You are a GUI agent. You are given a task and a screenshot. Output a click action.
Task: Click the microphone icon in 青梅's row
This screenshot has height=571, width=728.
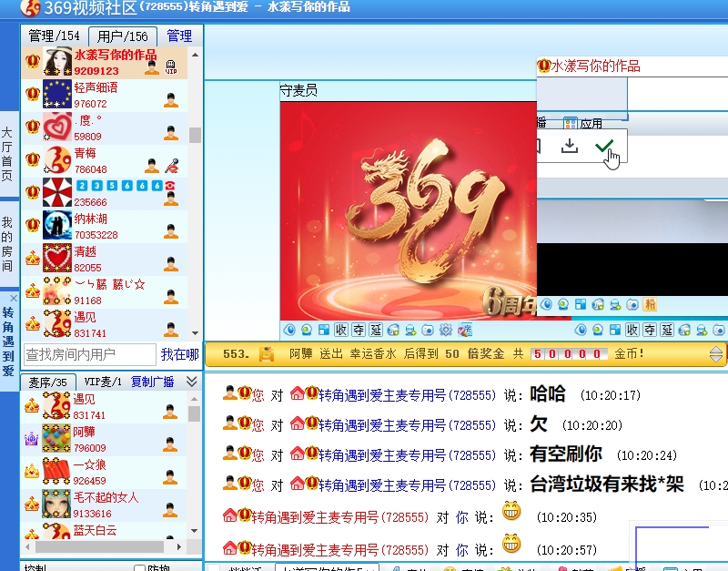172,166
